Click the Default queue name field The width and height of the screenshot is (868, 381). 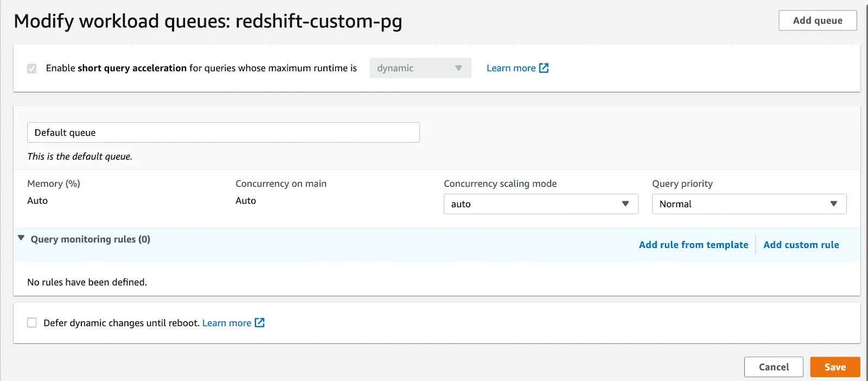(x=223, y=132)
